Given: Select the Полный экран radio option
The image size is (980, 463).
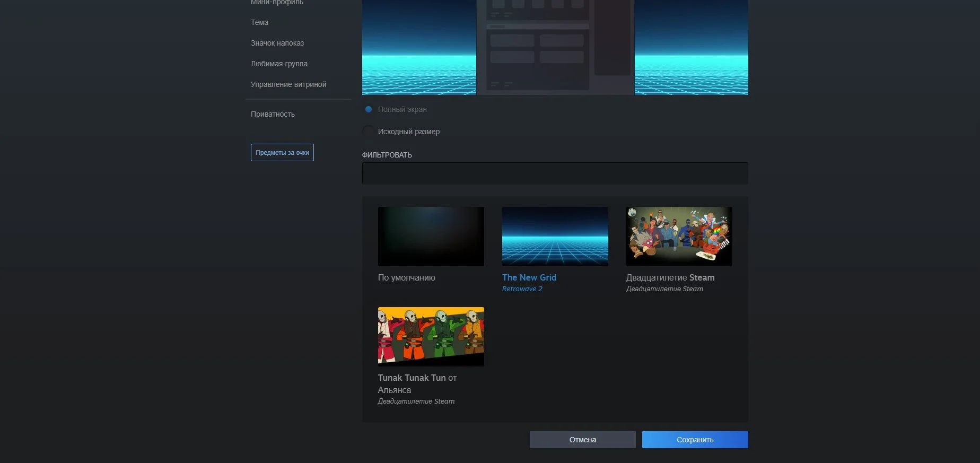Looking at the screenshot, I should 369,109.
